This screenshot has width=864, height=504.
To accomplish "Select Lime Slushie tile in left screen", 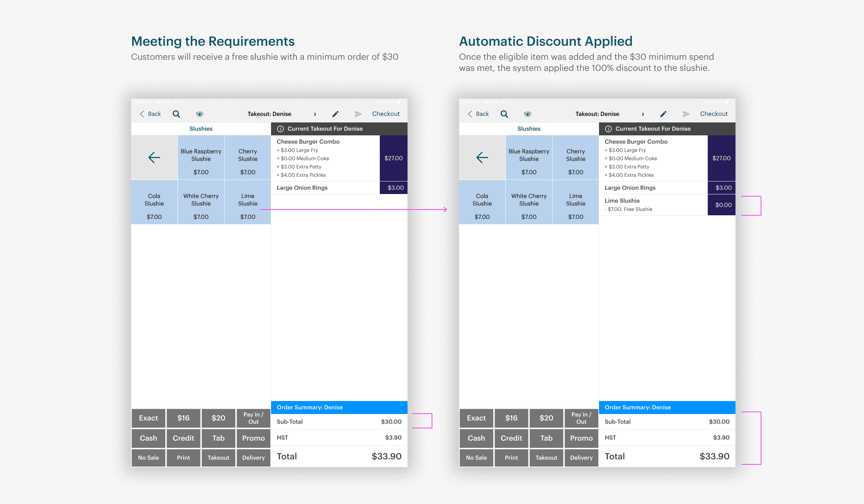I will 248,202.
